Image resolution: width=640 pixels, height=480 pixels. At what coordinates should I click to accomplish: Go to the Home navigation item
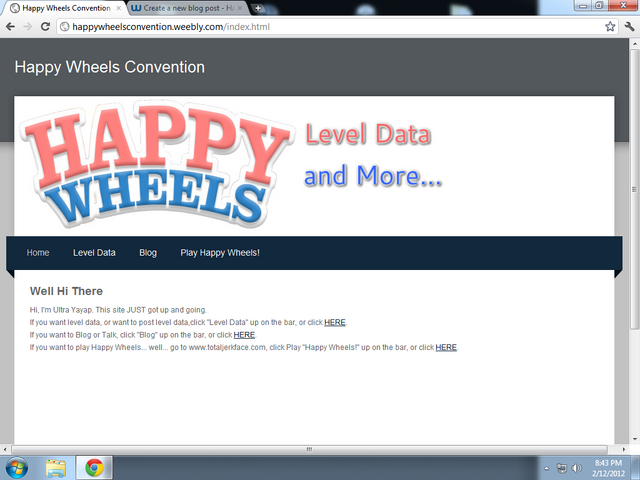pos(38,253)
